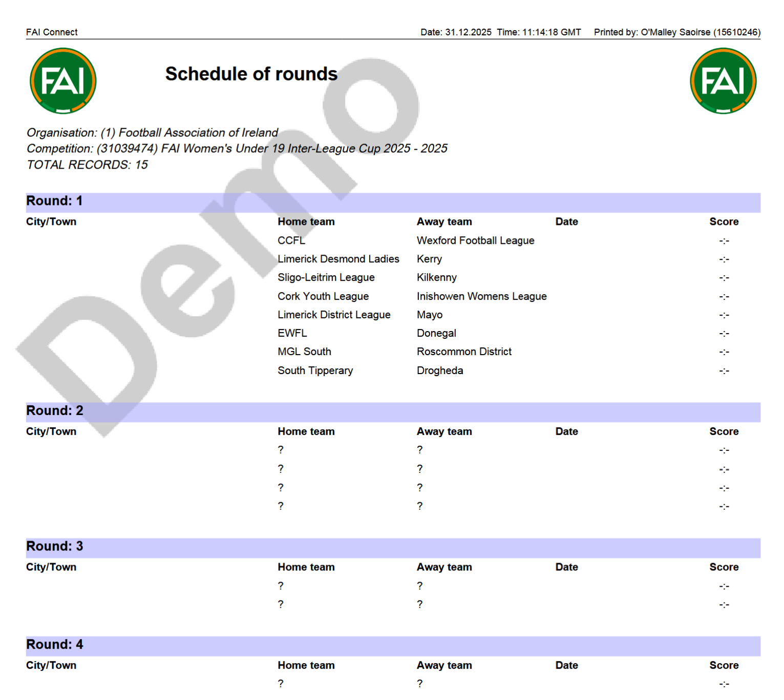
Task: Click the score for the CCFL match
Action: [x=724, y=241]
